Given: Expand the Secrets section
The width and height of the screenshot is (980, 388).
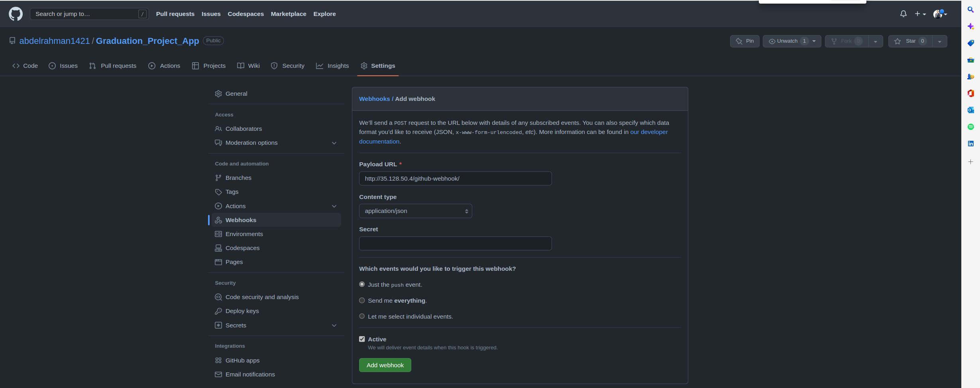Looking at the screenshot, I should (334, 325).
